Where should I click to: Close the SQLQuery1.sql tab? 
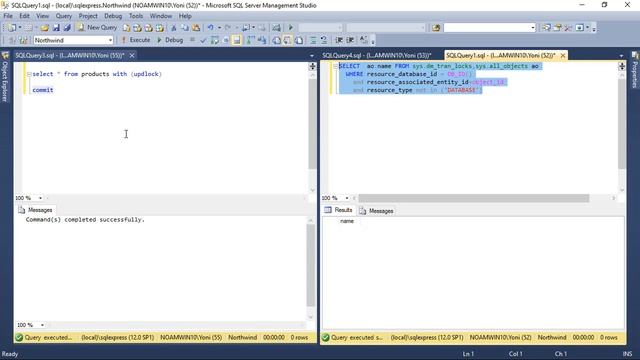click(563, 55)
